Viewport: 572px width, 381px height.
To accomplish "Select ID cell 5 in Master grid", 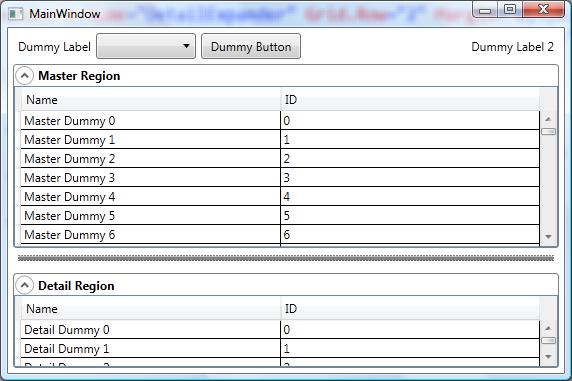I will point(410,215).
